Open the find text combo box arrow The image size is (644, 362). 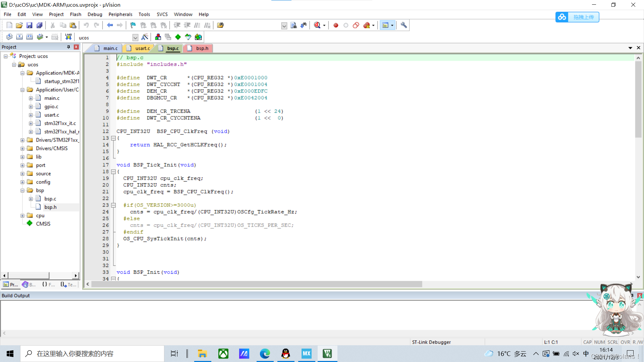pyautogui.click(x=284, y=25)
